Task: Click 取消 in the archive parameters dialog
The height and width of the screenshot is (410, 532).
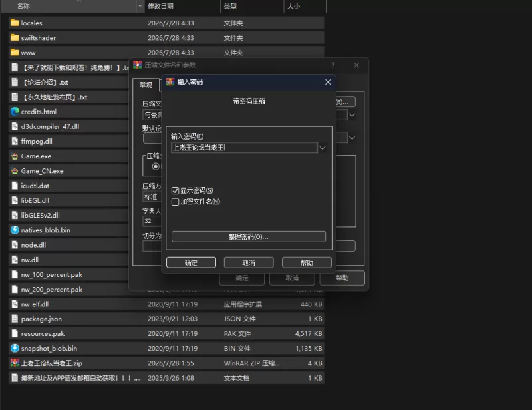Action: [292, 278]
